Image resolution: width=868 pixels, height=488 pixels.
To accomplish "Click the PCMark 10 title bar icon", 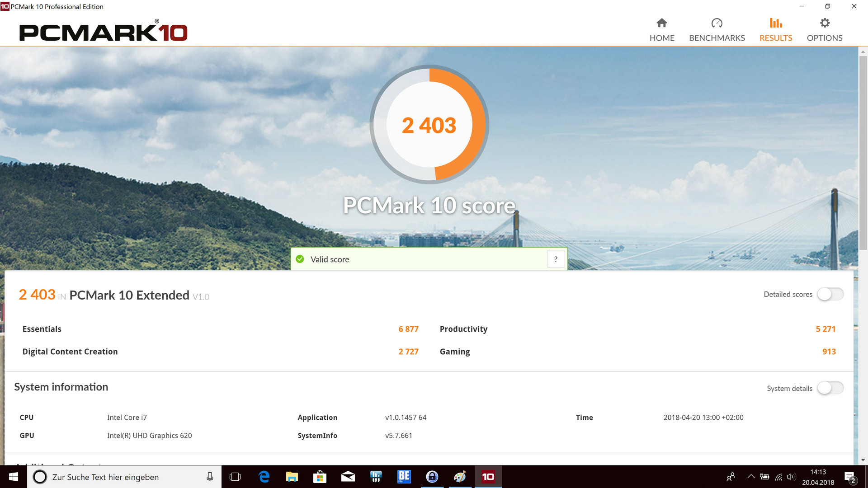I will coord(5,6).
